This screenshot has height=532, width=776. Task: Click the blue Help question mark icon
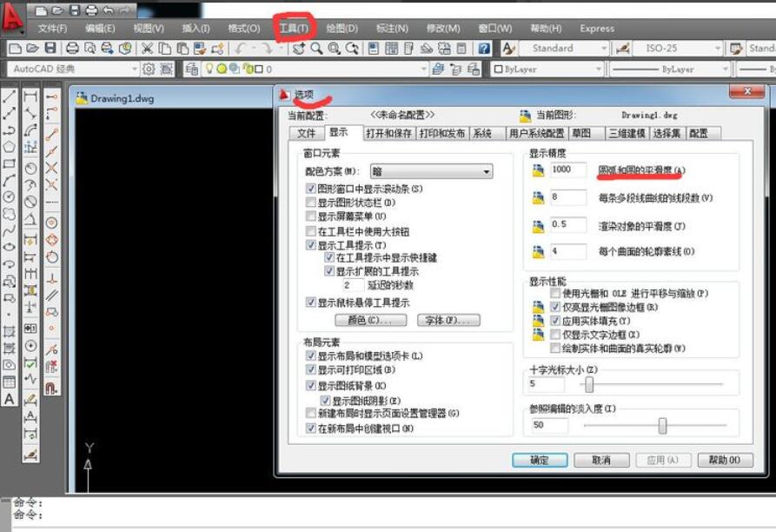tap(484, 49)
